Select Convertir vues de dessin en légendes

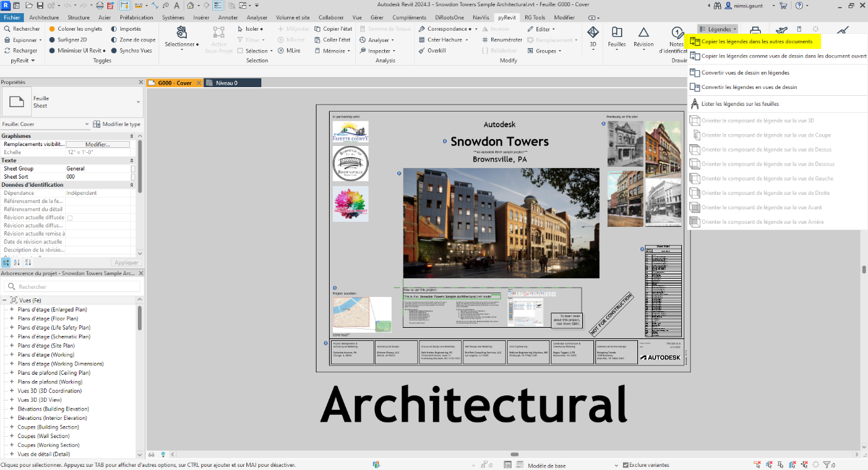(745, 73)
